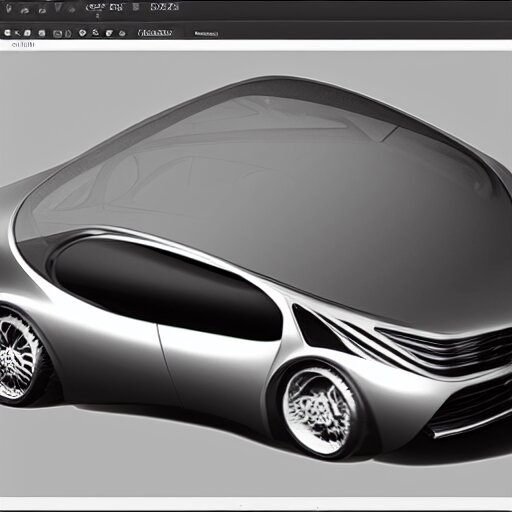The width and height of the screenshot is (512, 512).
Task: Click the first white rounded-square icon in lower toolbar
Action: [x=7, y=33]
